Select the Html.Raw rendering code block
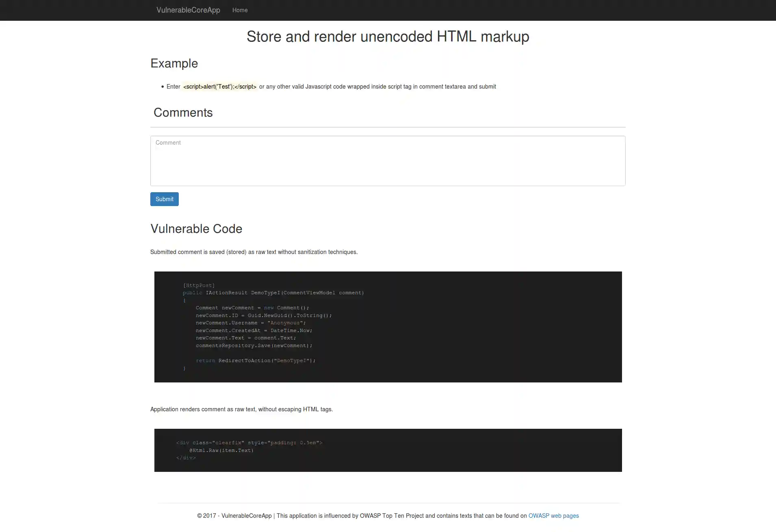 click(388, 450)
